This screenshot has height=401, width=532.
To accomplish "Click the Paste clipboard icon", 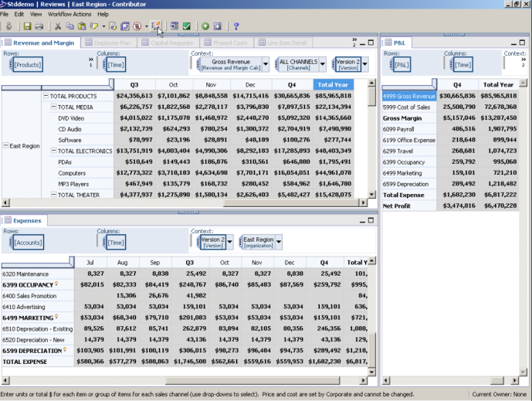I will coord(82,26).
